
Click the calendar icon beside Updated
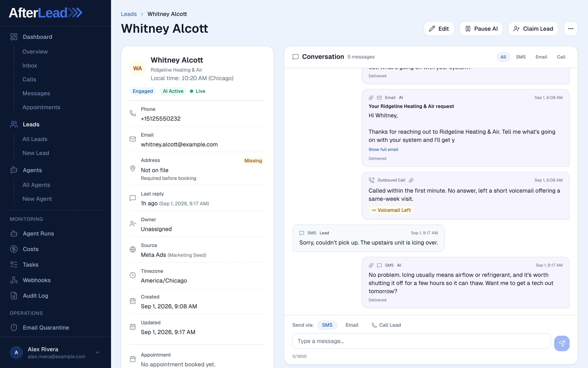(133, 327)
